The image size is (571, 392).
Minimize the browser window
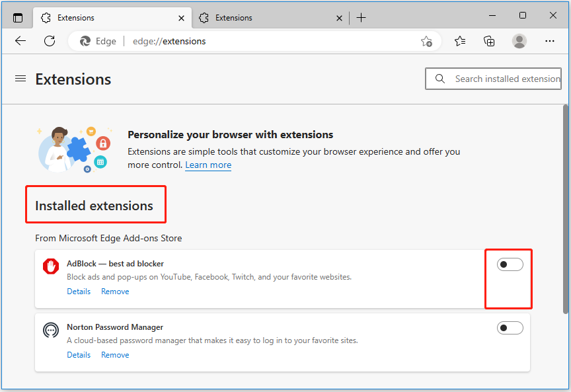(492, 16)
